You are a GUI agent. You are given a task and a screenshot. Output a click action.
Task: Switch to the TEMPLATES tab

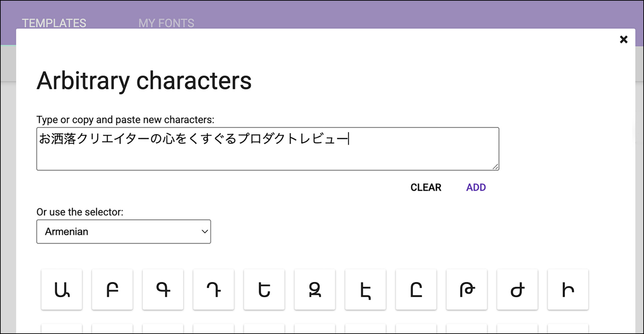pyautogui.click(x=54, y=23)
